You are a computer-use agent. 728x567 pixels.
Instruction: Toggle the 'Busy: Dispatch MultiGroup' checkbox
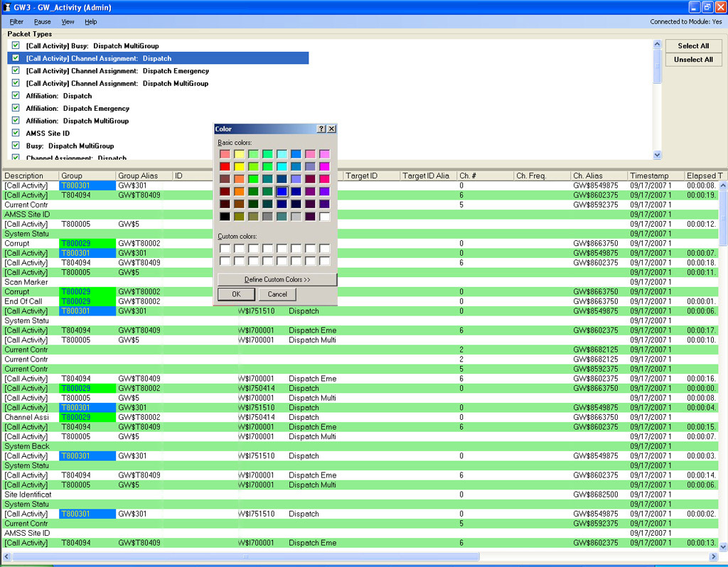[x=15, y=146]
